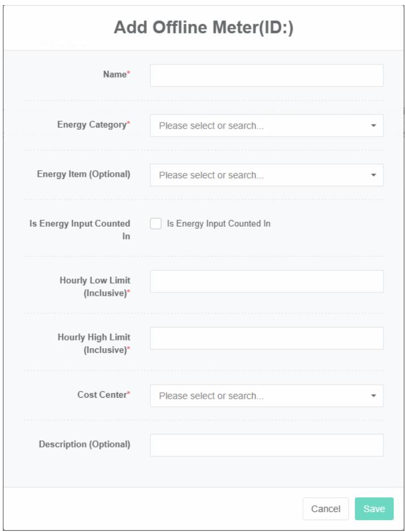The image size is (405, 532).
Task: Click the checkbox text 'Is Energy Input Counted In'
Action: tap(218, 224)
